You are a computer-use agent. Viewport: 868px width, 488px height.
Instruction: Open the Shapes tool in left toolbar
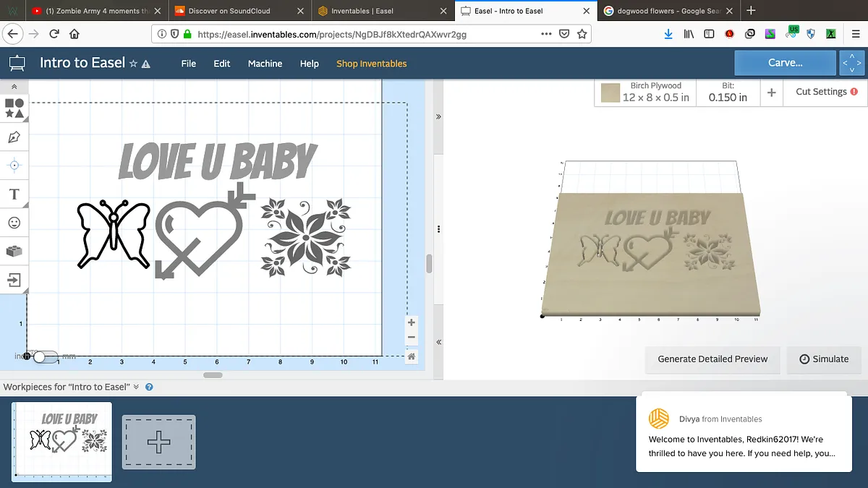pyautogui.click(x=14, y=108)
